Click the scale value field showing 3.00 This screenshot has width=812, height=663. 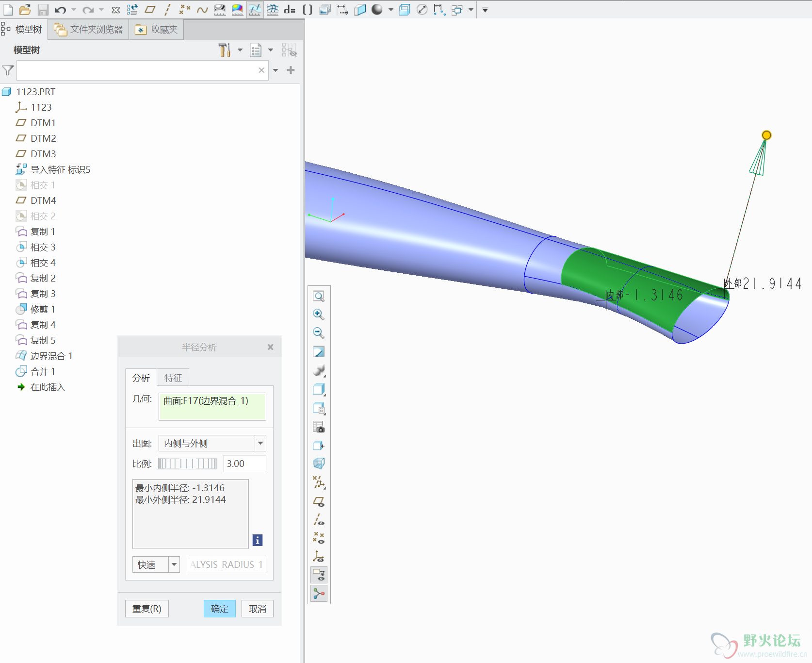[245, 464]
